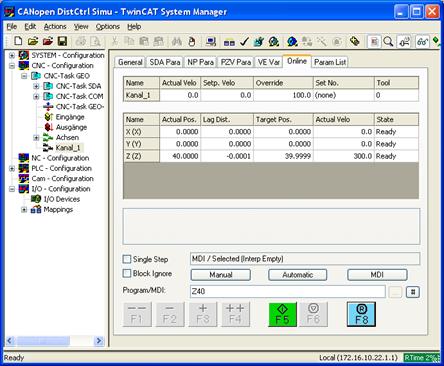
Task: Collapse the I/O - Configuration node
Action: 12,189
